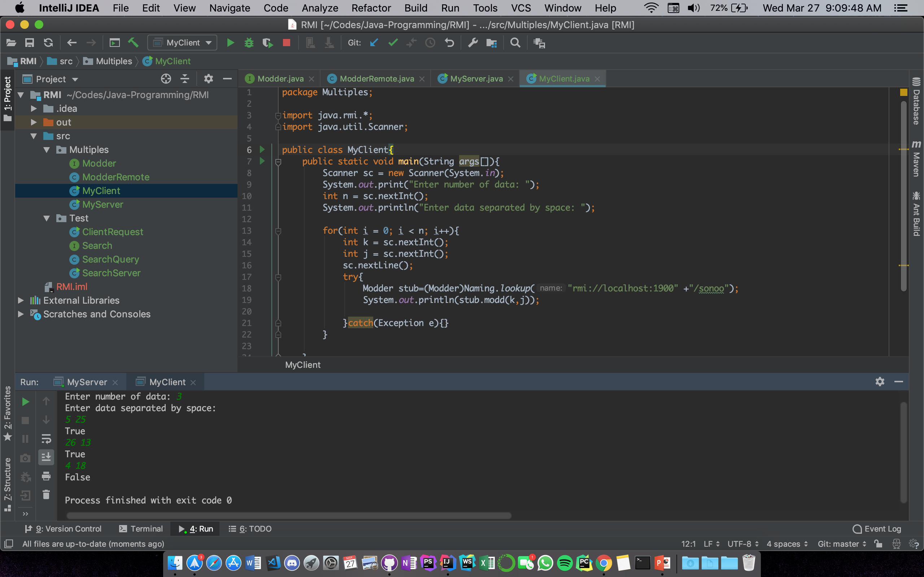The image size is (924, 577).
Task: Toggle soft-wrap in Run console
Action: [x=46, y=439]
